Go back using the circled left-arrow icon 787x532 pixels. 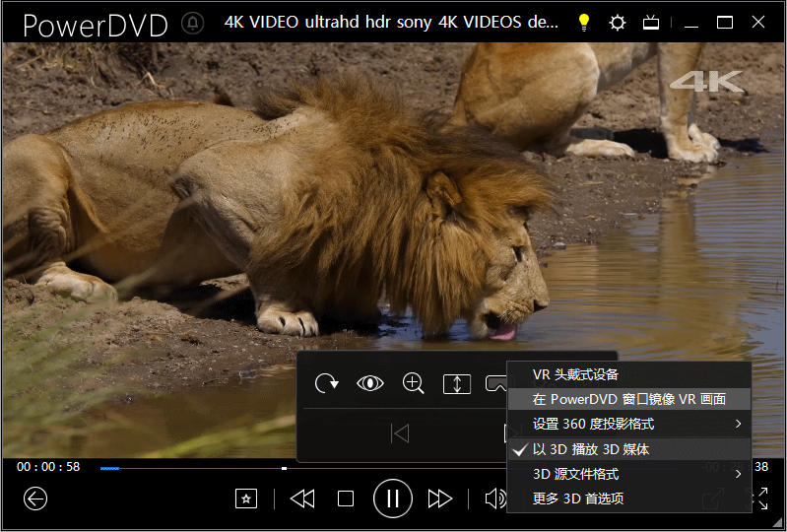(x=35, y=499)
